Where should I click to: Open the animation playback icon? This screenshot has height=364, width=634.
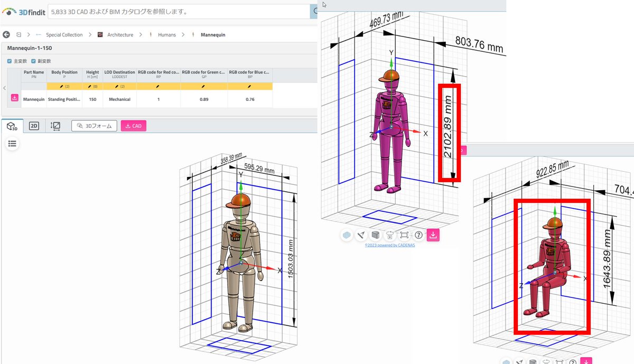click(390, 235)
